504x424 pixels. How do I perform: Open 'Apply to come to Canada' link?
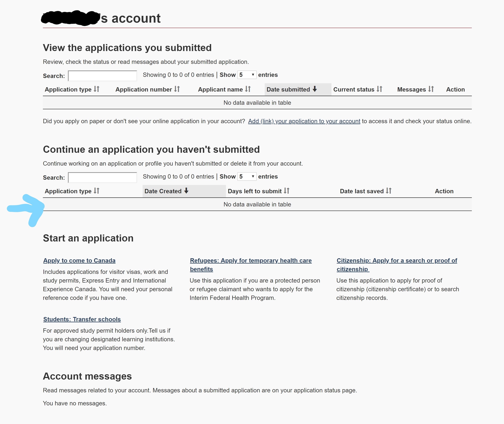(x=79, y=261)
